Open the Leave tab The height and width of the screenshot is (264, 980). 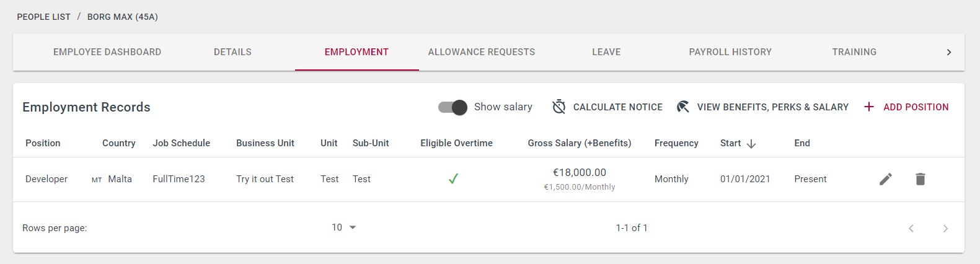click(x=606, y=52)
